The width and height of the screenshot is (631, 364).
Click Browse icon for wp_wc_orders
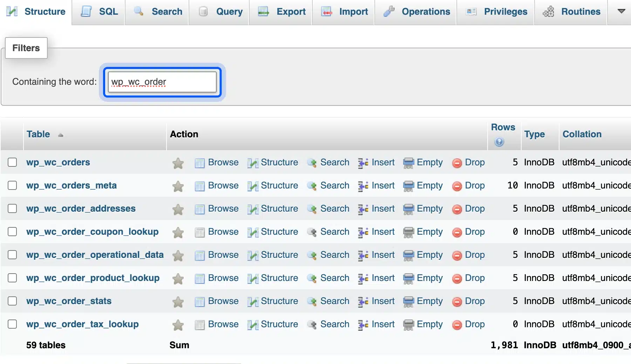[199, 163]
